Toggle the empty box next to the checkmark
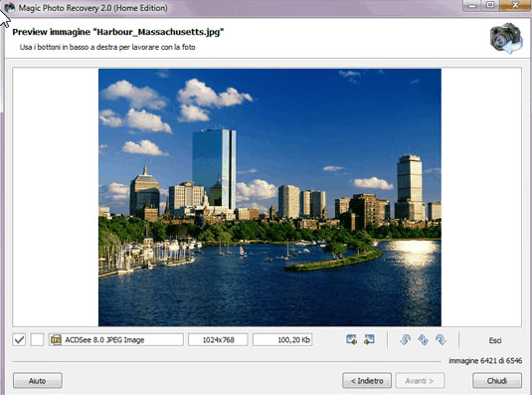 point(38,339)
